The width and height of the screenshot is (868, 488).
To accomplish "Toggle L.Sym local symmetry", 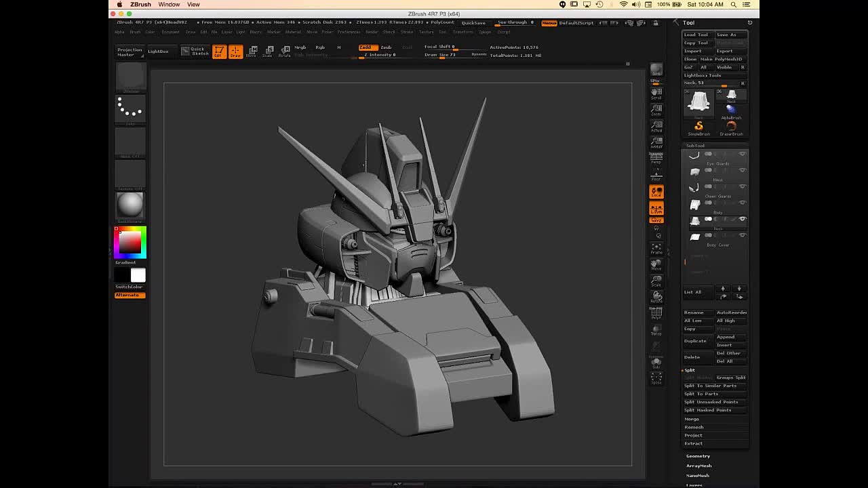I will [x=656, y=209].
